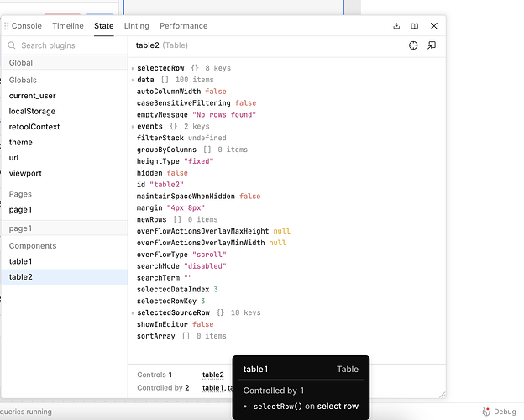Viewport: 524px width, 420px height.
Task: Click table1 link beside Controlled by
Action: click(x=212, y=388)
